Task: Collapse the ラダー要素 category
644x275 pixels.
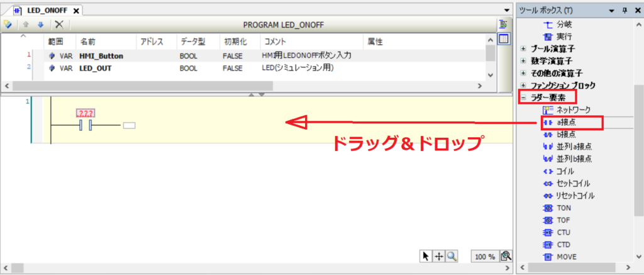Action: pos(524,98)
